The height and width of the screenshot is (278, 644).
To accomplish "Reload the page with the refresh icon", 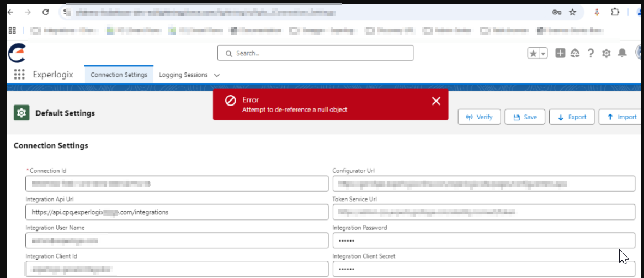I will pyautogui.click(x=46, y=12).
